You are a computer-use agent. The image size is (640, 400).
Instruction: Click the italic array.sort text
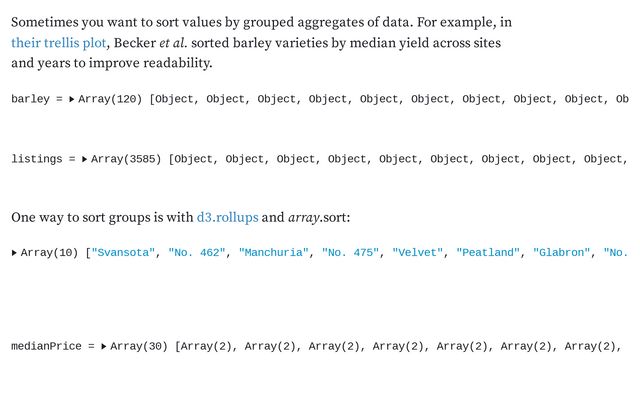pos(318,217)
